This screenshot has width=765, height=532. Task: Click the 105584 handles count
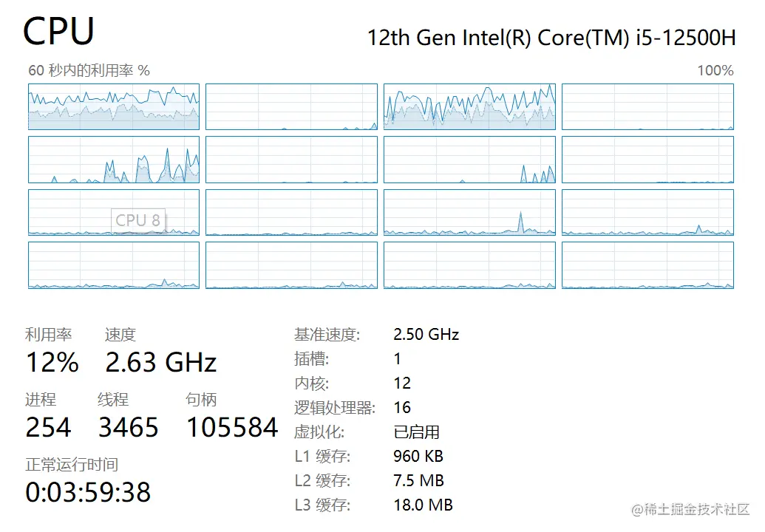231,427
